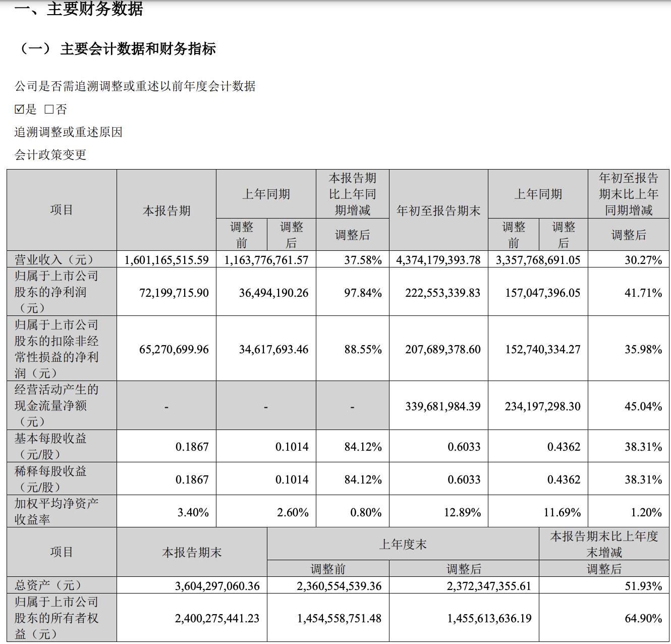Select the 年初至报告期末 column header

click(x=438, y=210)
